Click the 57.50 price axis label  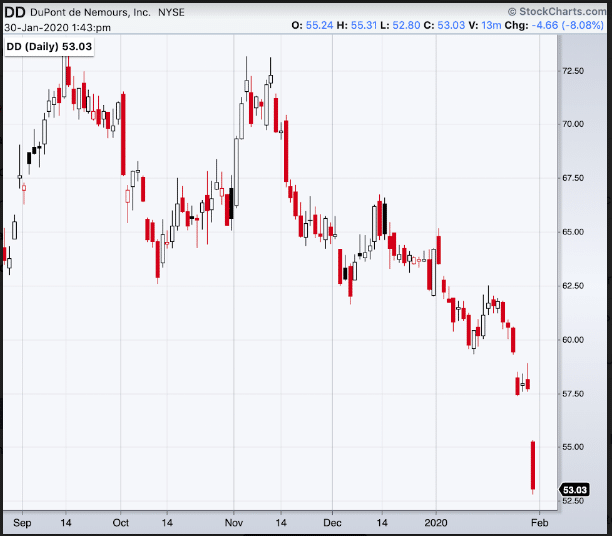pyautogui.click(x=573, y=394)
